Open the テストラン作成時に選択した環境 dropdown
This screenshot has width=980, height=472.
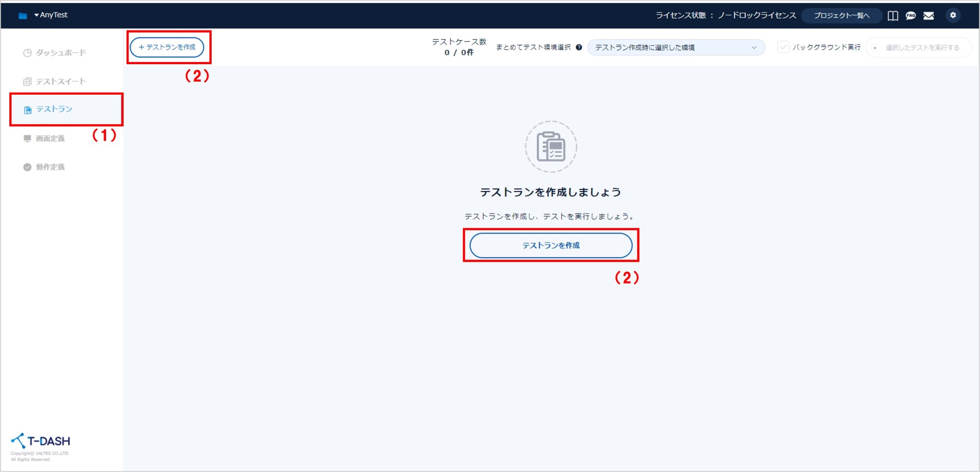[x=676, y=48]
